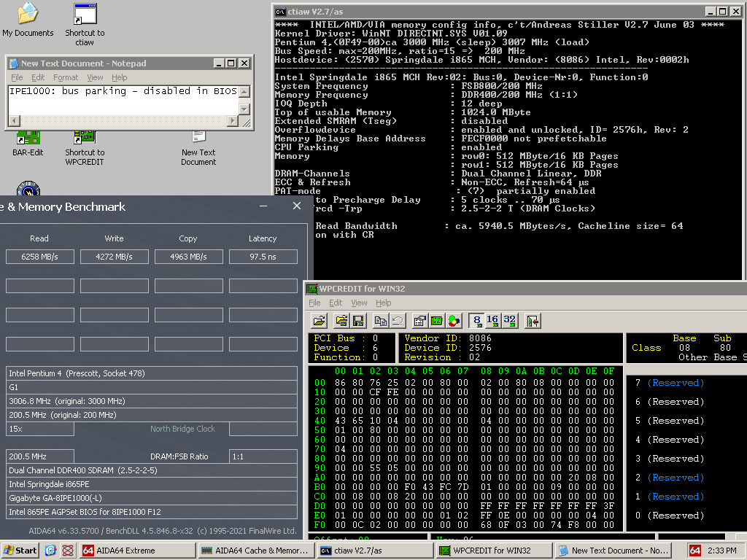The width and height of the screenshot is (747, 560).
Task: Click the taskbar clock showing 2:33 PM
Action: coord(721,551)
